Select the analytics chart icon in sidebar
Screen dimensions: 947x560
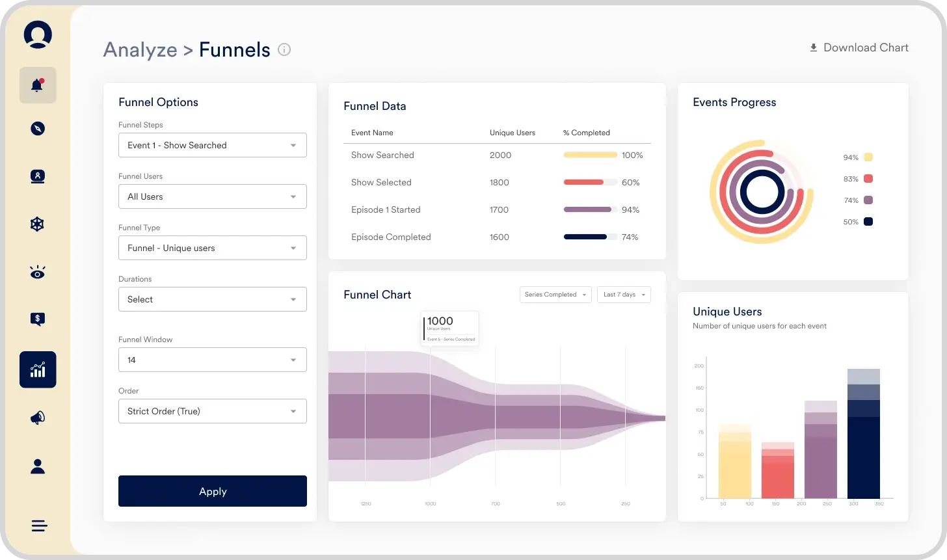click(38, 369)
